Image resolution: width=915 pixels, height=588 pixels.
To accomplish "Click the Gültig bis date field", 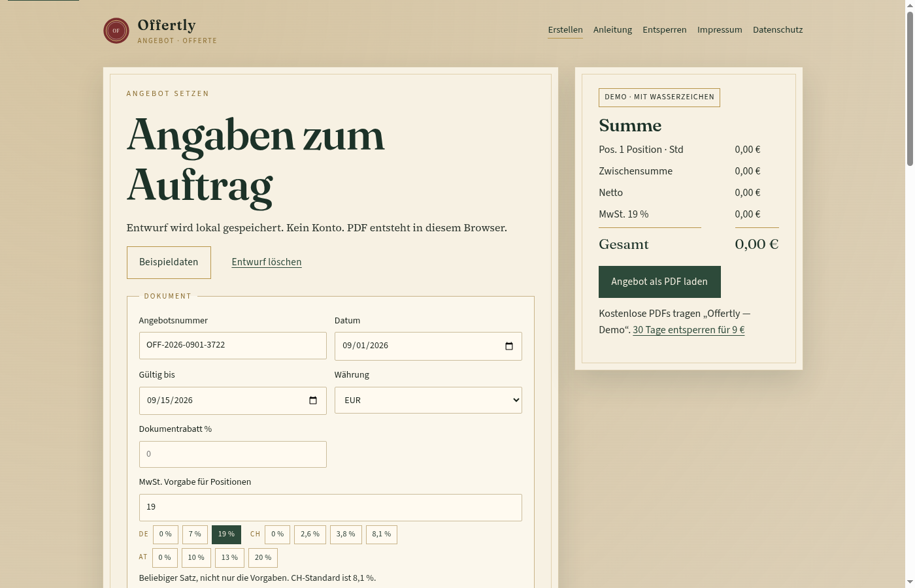I will coord(233,400).
